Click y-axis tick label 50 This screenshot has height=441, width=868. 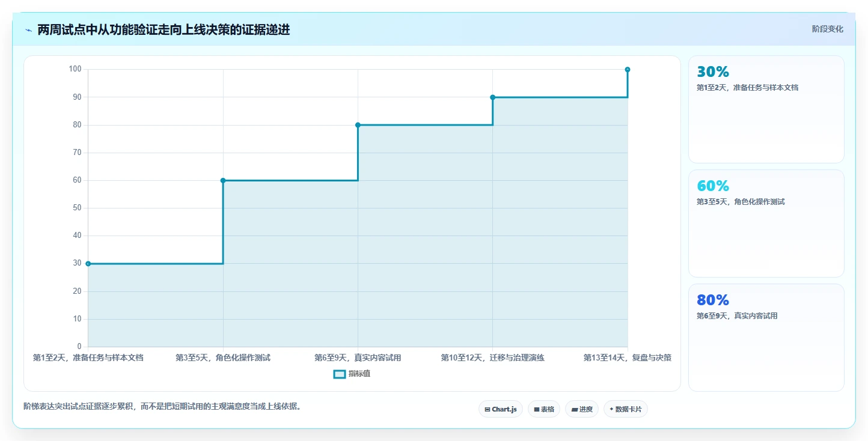(77, 208)
